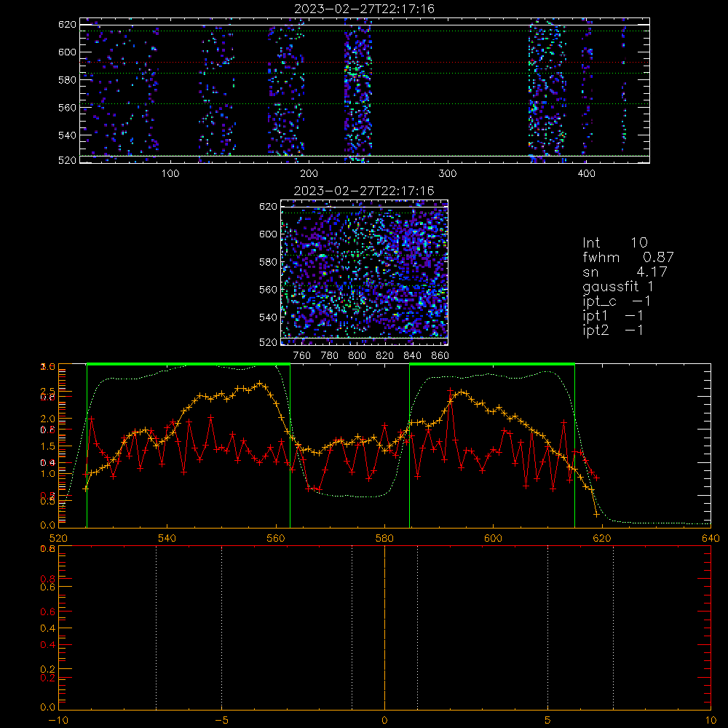This screenshot has width=728, height=728.
Task: Click the top plot title 2023-02-27T22:17:16
Action: [364, 9]
